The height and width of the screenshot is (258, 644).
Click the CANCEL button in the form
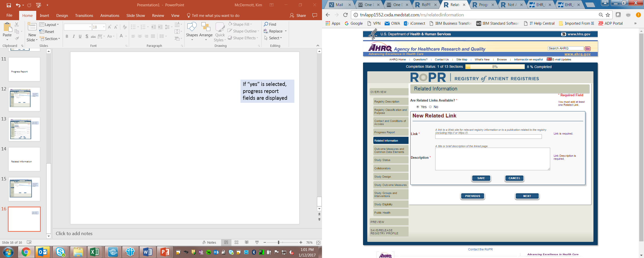click(514, 178)
